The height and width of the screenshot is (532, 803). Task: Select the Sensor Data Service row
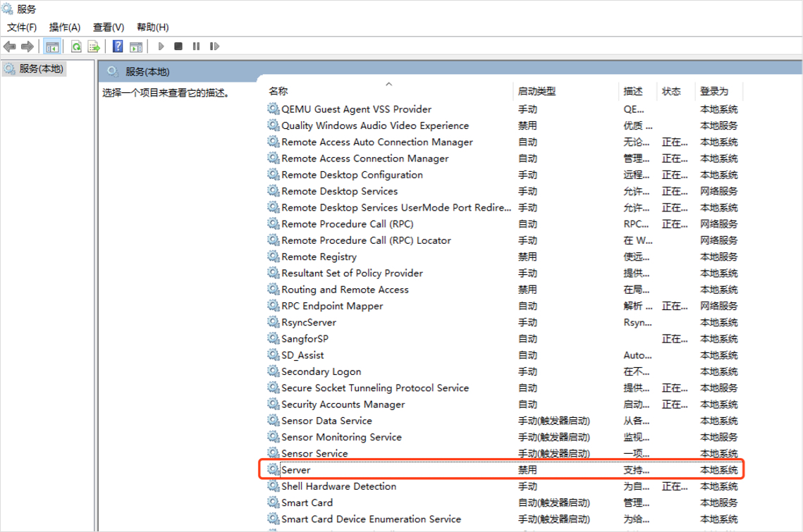[x=504, y=421]
